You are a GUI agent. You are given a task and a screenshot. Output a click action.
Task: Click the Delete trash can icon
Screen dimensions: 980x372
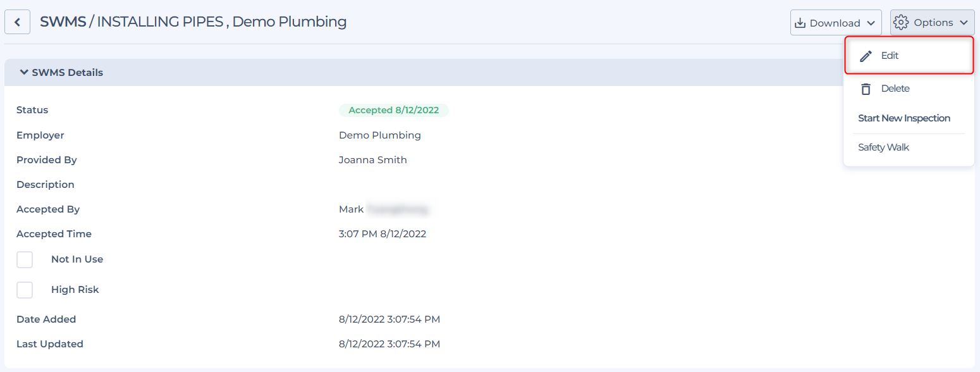[x=866, y=89]
